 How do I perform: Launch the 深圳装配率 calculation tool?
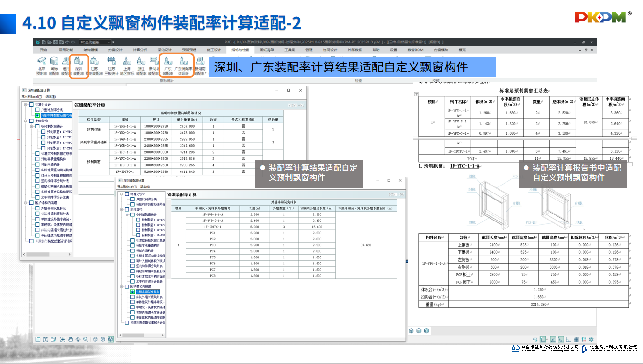coord(79,66)
